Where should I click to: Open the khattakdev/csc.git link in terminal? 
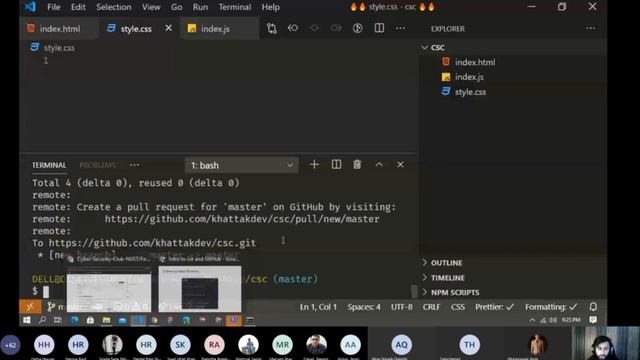pyautogui.click(x=152, y=243)
